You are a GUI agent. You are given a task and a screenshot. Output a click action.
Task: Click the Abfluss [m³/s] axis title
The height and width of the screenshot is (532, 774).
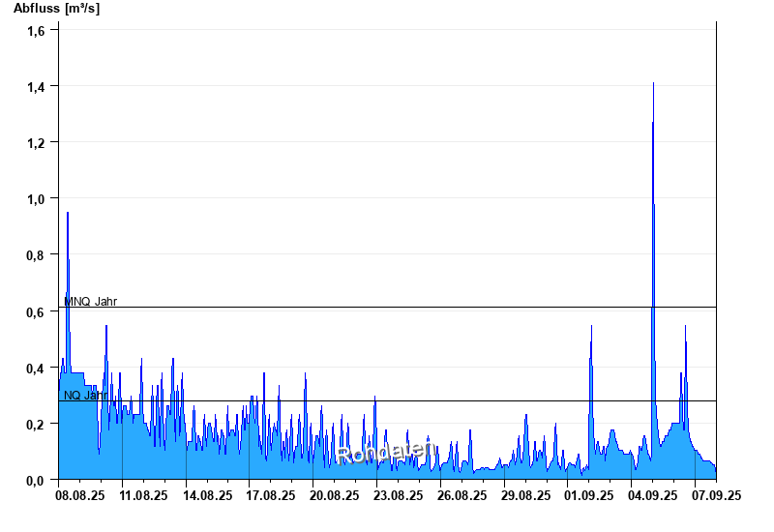[x=56, y=9]
